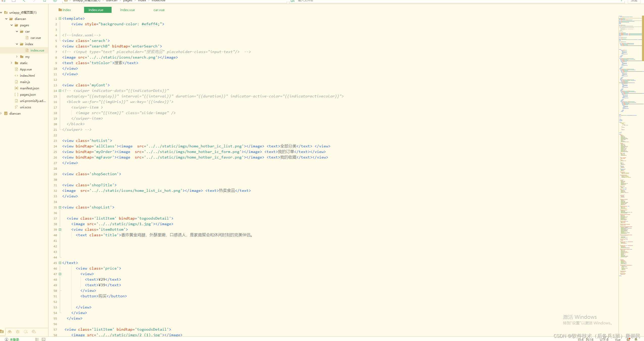Switch to the car.vue tab
Viewport: 644px width, 341px height.
point(159,10)
